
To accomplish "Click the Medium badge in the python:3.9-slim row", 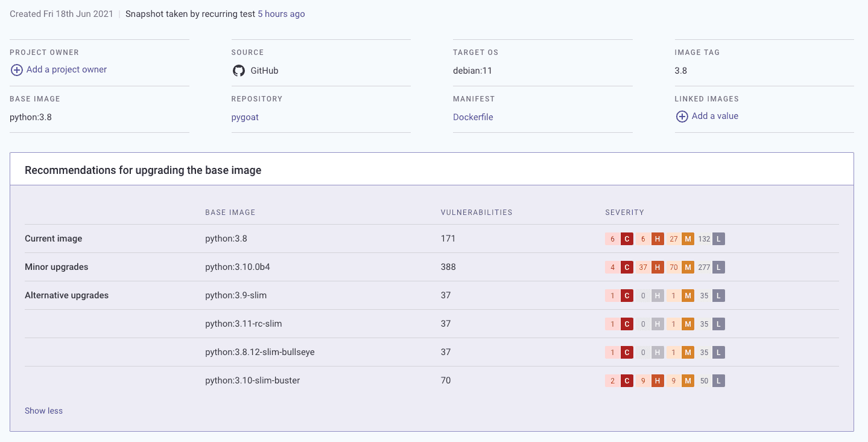I will click(x=688, y=296).
